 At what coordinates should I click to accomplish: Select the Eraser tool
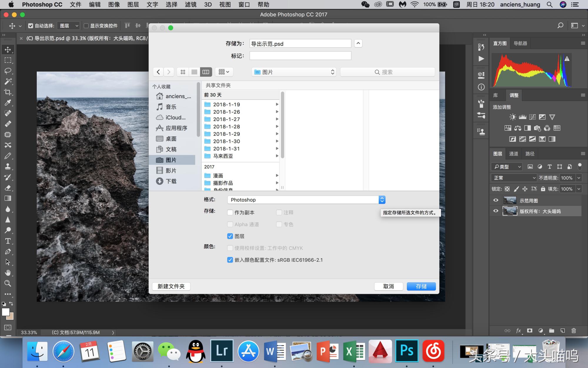point(8,188)
